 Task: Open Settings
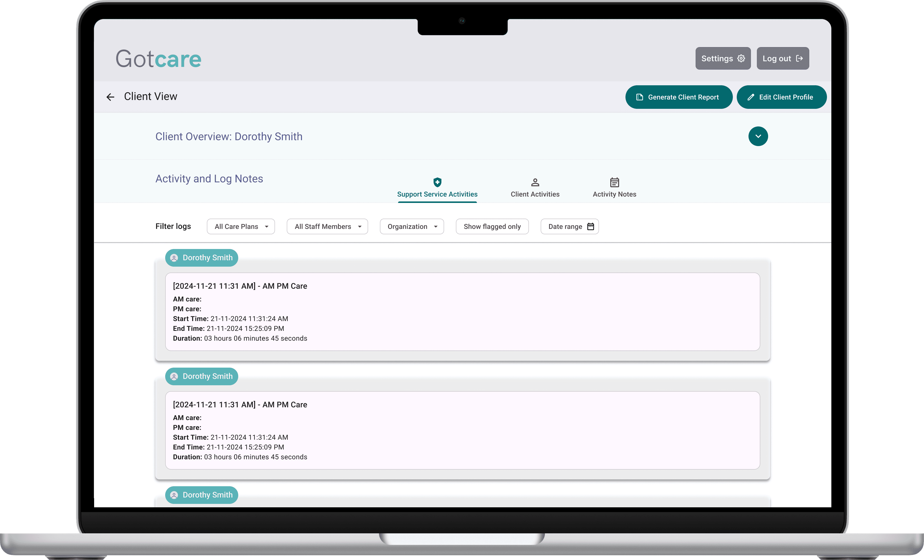[723, 59]
